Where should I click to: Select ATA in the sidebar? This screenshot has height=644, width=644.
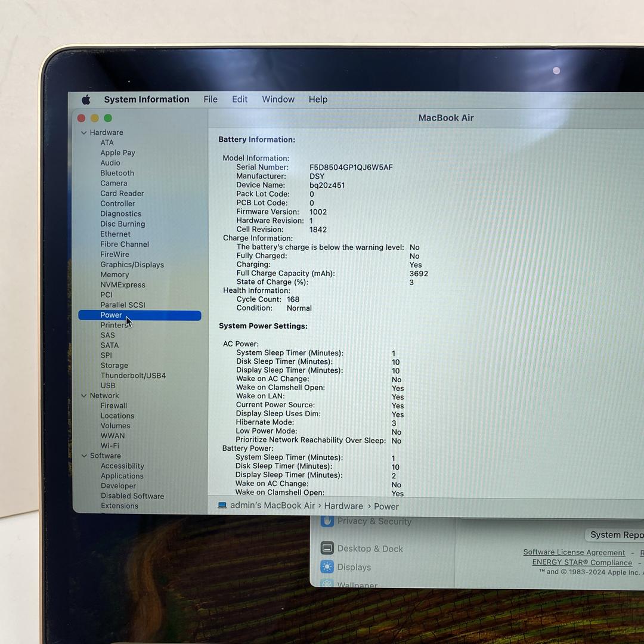click(x=107, y=143)
